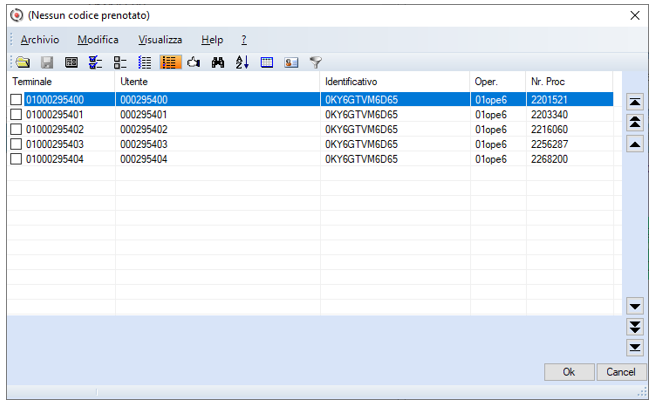The image size is (658, 410).
Task: Click the funnel filter icon
Action: tap(316, 63)
